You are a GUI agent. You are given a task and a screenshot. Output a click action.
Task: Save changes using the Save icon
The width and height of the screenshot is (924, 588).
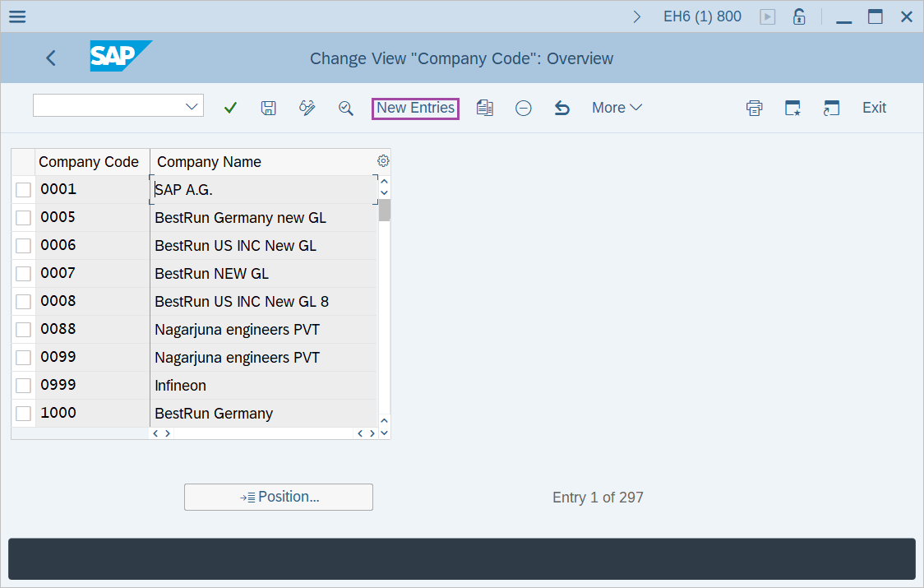coord(268,107)
